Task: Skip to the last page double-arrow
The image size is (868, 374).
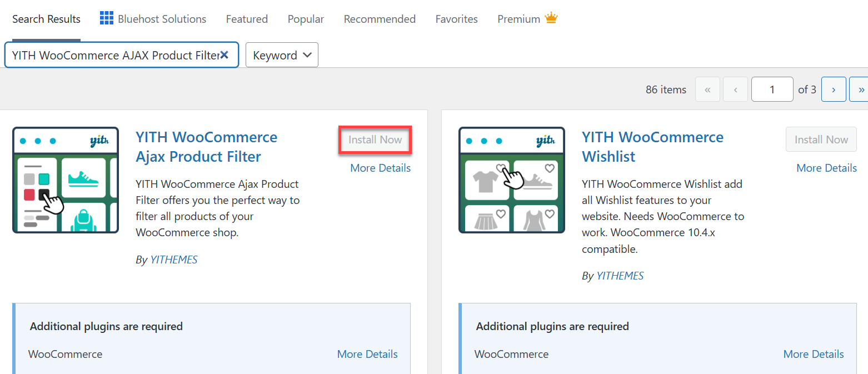Action: tap(861, 89)
